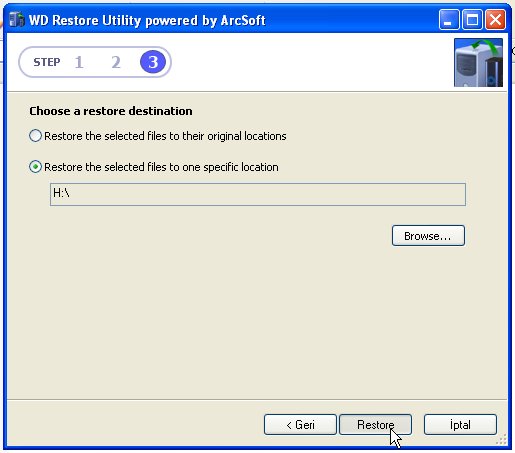Click the computer restore graphic in header
515x453 pixels.
click(x=478, y=63)
